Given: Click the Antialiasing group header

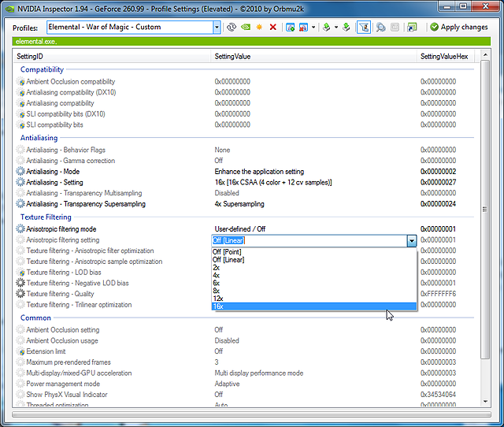Looking at the screenshot, I should click(x=39, y=138).
